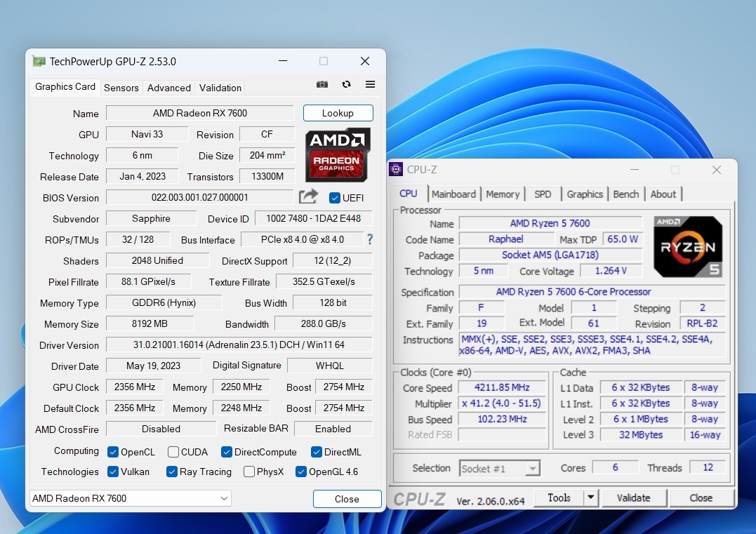Screen dimensions: 756x534
Task: Switch to the Graphics Card tab in GPU-Z
Action: [x=65, y=87]
